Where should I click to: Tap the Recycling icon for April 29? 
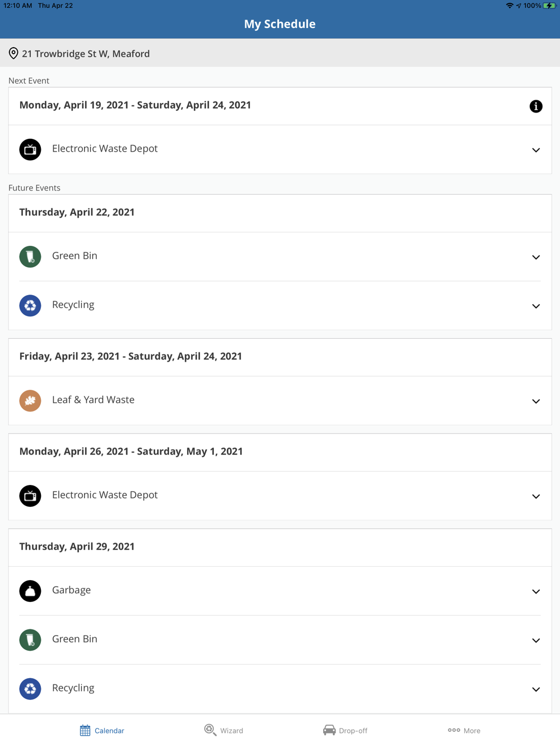pos(30,689)
